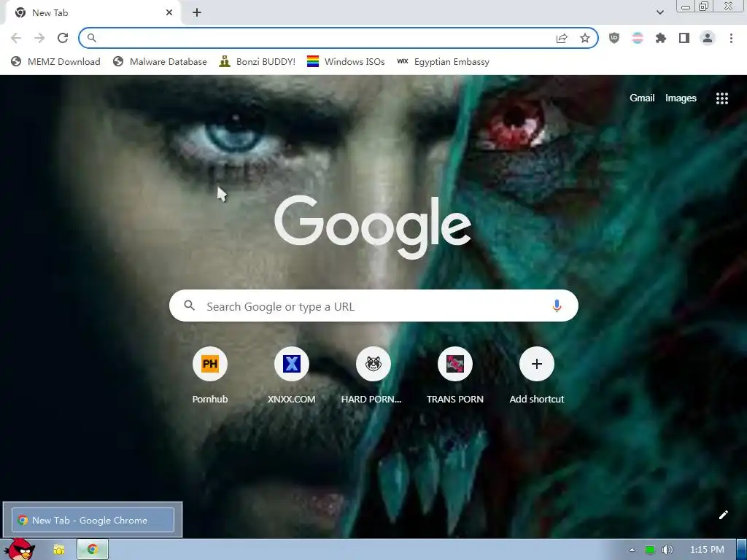Viewport: 747px width, 560px height.
Task: Reload the page with refresh icon
Action: (x=63, y=38)
